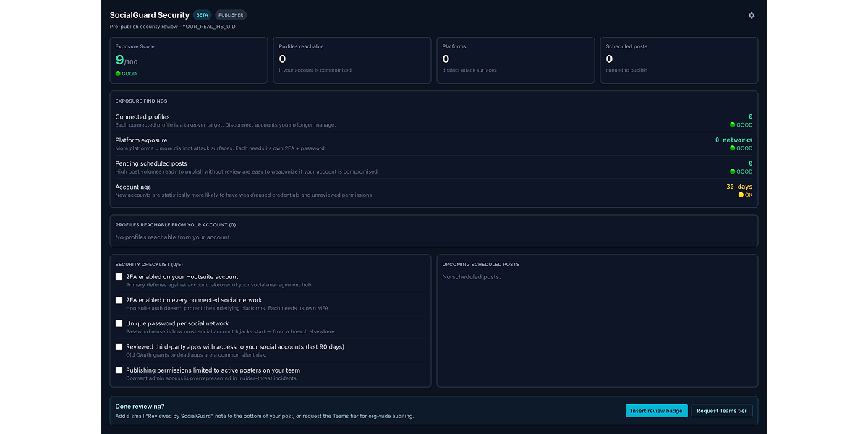Screen dimensions: 868x434
Task: Click the green status dot under Exposure Score
Action: pos(118,74)
